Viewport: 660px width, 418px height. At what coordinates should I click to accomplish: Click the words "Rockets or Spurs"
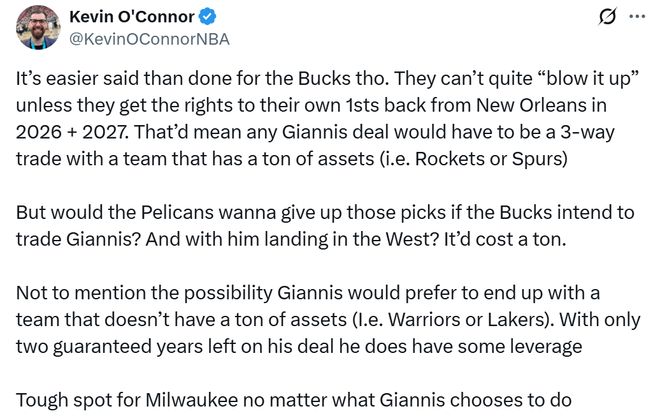coord(521,154)
